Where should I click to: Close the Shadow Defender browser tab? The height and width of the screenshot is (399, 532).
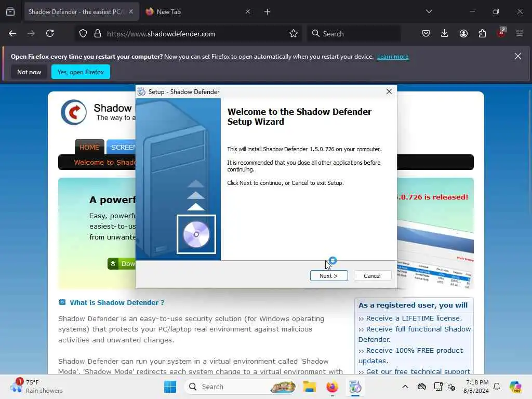tap(131, 11)
